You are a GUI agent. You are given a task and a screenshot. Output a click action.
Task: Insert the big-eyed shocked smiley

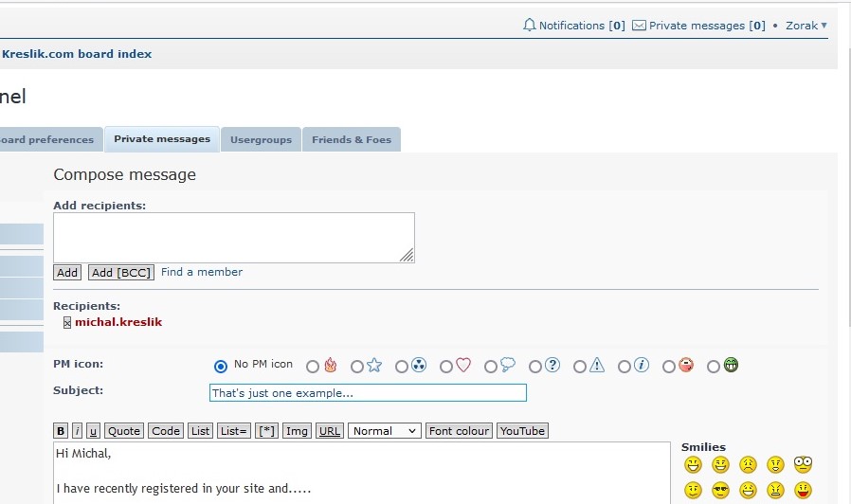[x=803, y=464]
